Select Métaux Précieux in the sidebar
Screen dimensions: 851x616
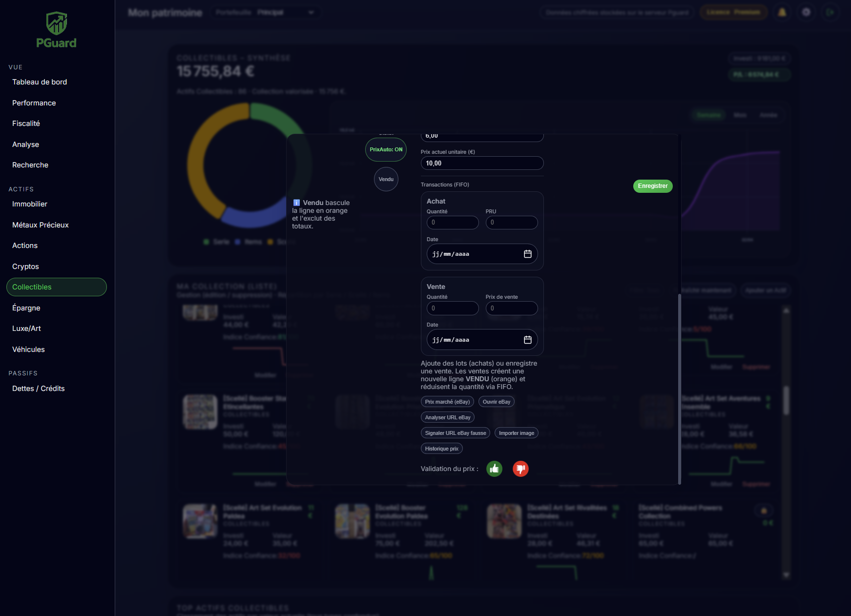pos(41,225)
